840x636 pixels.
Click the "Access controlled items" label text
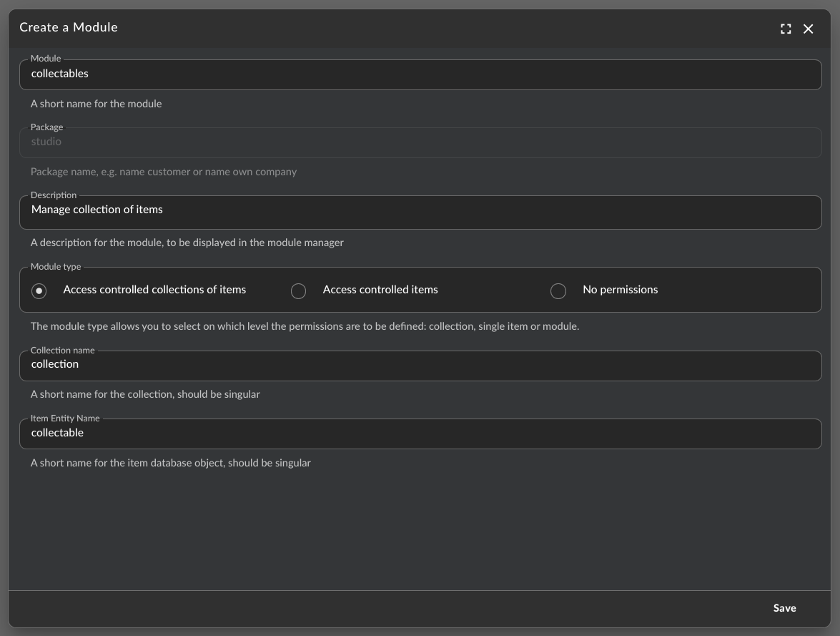[x=380, y=290]
